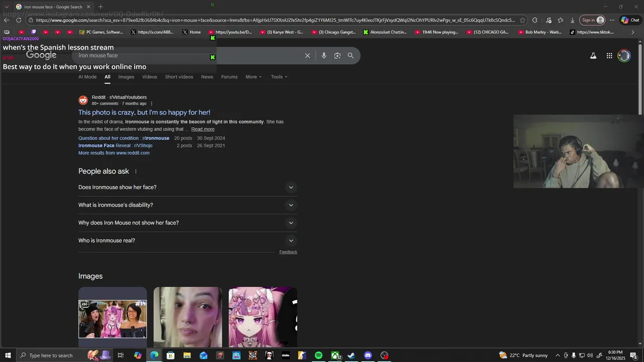Open 'PC Games, Softwar...' bookmark

(x=101, y=32)
